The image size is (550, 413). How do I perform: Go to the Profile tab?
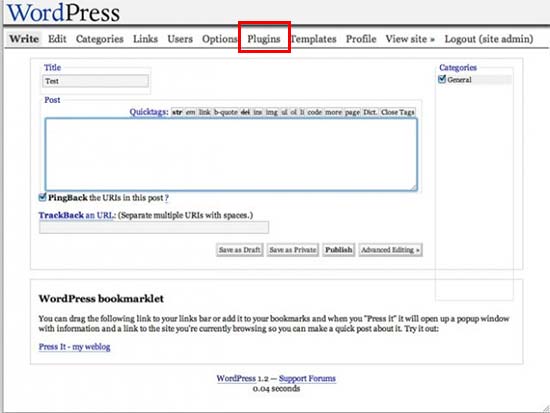pyautogui.click(x=361, y=39)
